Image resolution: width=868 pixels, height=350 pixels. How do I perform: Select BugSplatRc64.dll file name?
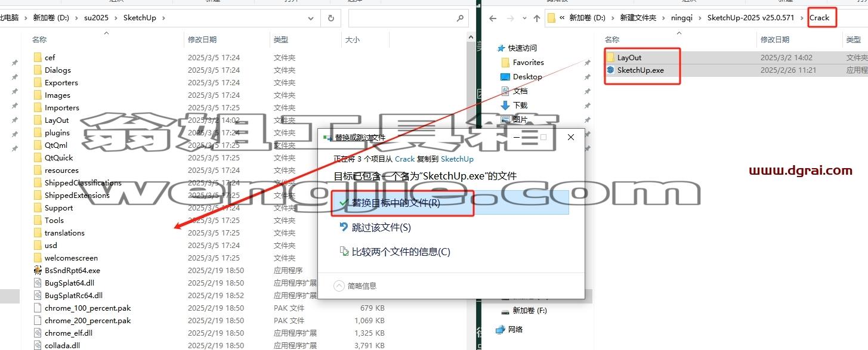point(73,295)
